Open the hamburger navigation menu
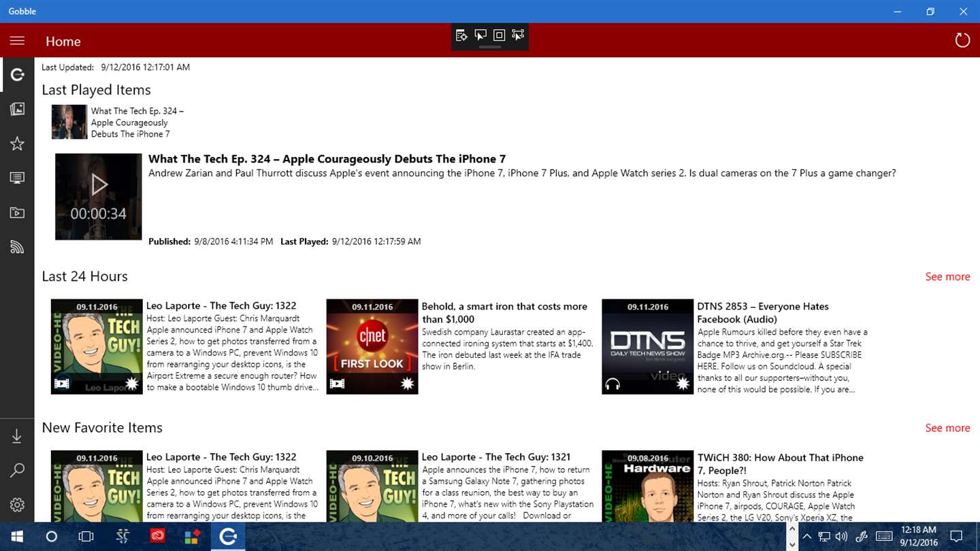The width and height of the screenshot is (980, 551). coord(17,41)
